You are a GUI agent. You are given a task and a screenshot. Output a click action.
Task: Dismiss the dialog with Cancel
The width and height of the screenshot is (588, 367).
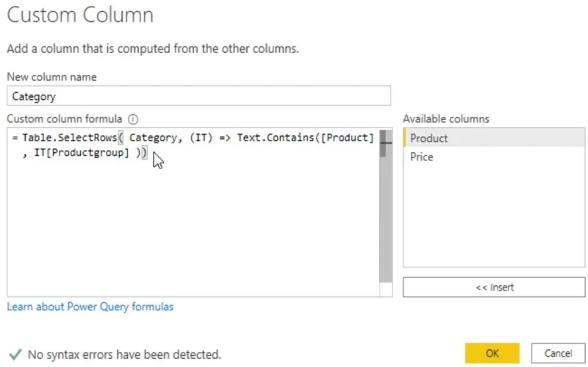tap(558, 353)
